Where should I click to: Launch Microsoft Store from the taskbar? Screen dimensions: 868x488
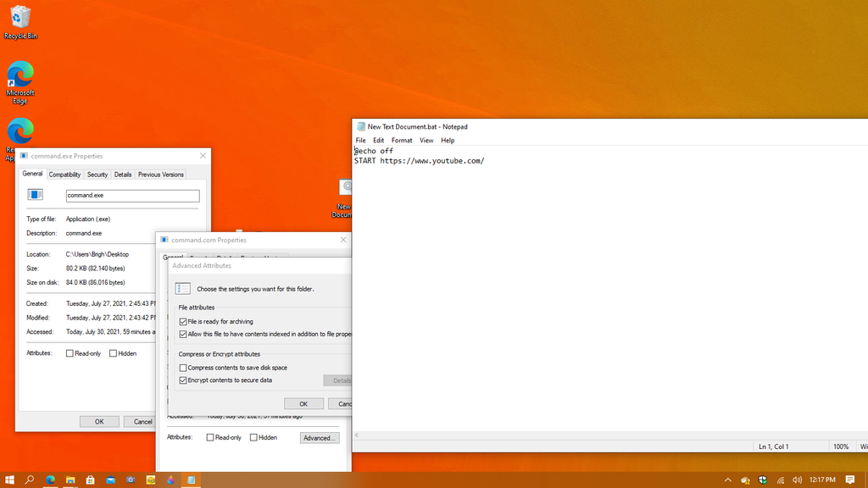point(90,480)
